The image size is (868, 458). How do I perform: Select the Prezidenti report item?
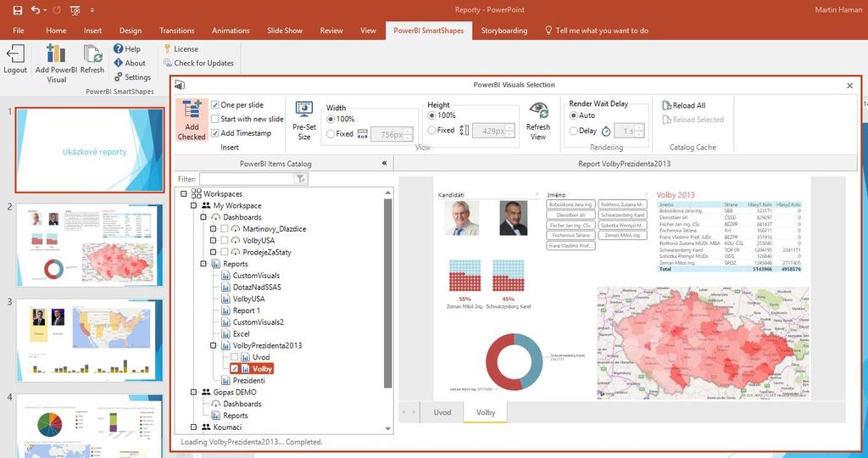point(248,380)
